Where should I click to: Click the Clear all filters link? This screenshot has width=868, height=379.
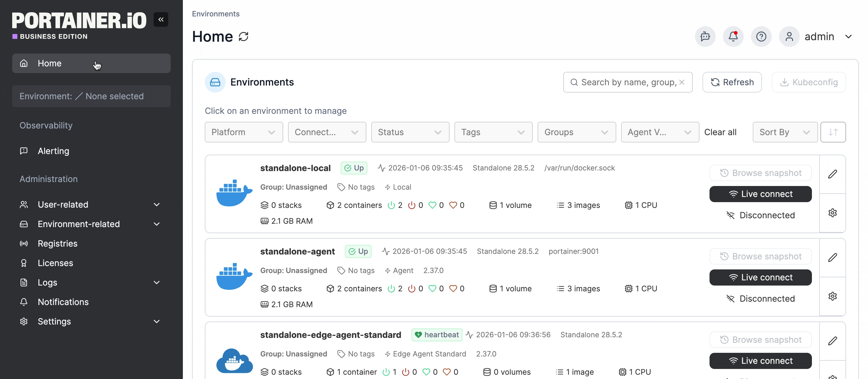(720, 132)
